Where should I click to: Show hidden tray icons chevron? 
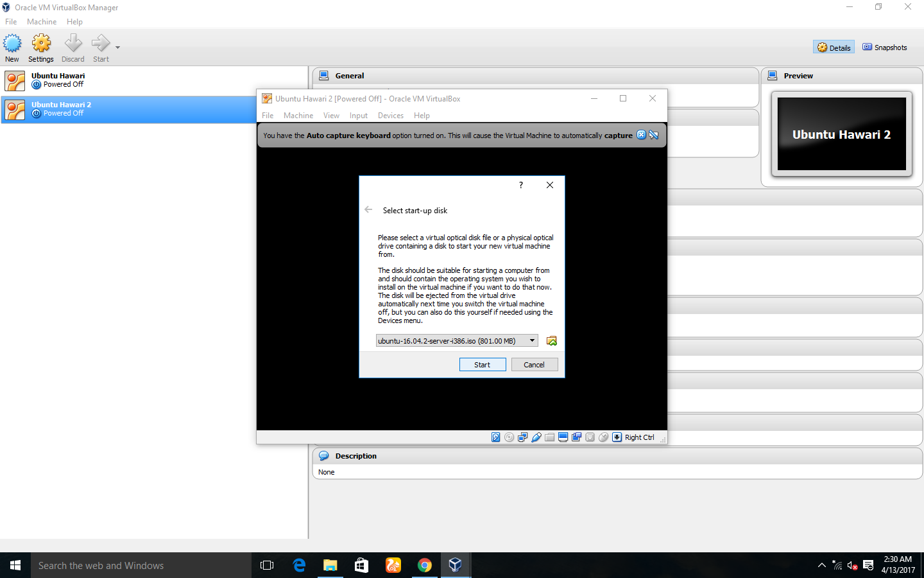pos(822,565)
